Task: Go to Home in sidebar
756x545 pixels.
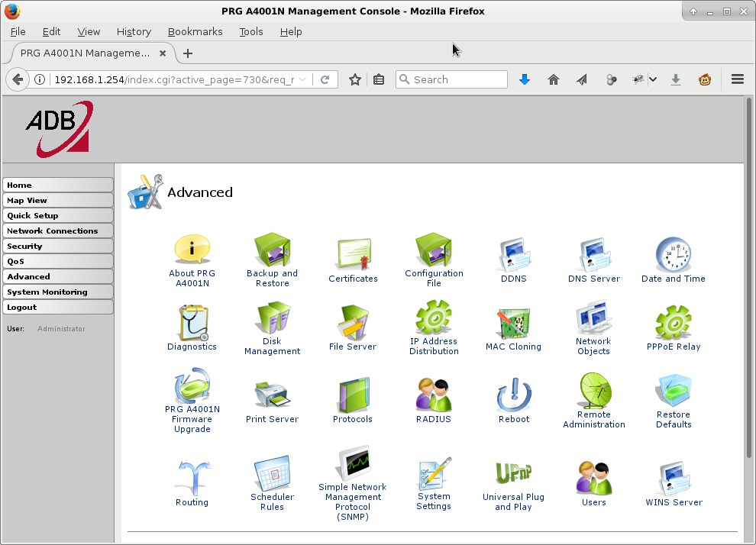Action: tap(58, 185)
